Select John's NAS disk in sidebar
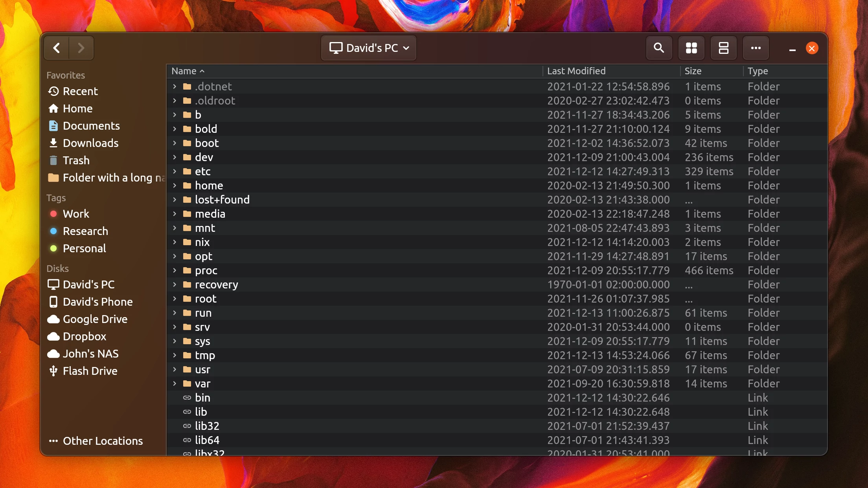This screenshot has height=488, width=868. 91,353
